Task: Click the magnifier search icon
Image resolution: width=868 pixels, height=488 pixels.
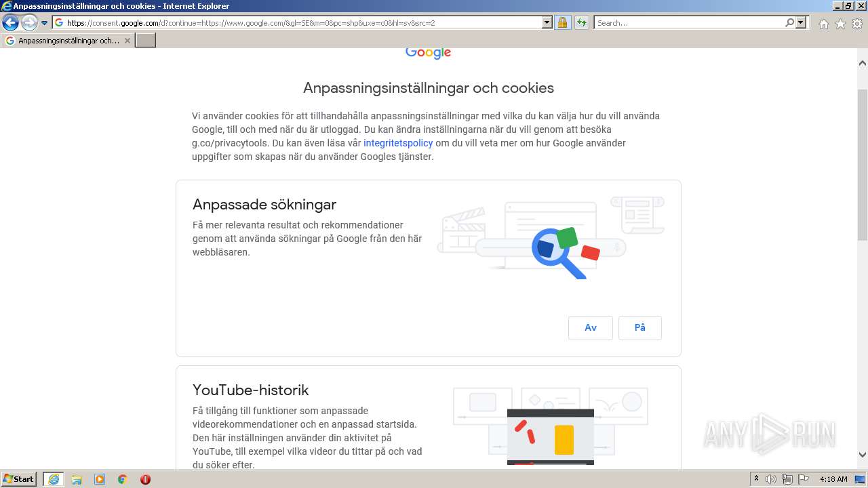Action: 789,22
